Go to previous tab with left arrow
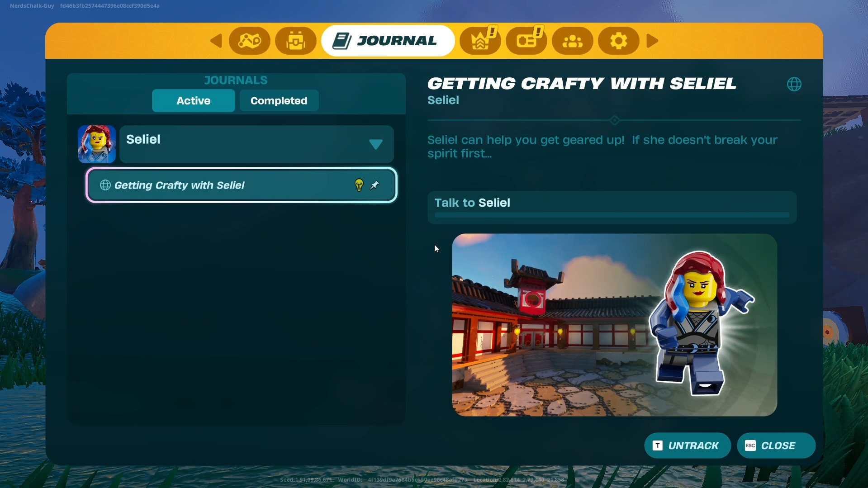The width and height of the screenshot is (868, 488). pos(216,41)
